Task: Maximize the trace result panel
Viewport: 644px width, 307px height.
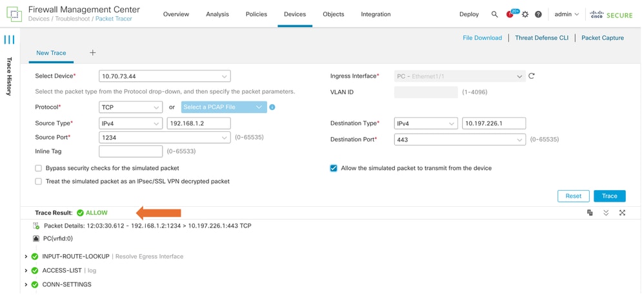Action: 622,213
